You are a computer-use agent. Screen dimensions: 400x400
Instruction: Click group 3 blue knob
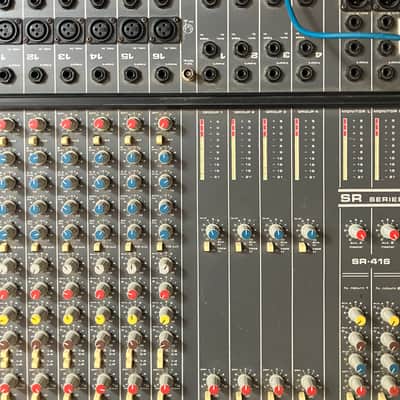pyautogui.click(x=276, y=231)
